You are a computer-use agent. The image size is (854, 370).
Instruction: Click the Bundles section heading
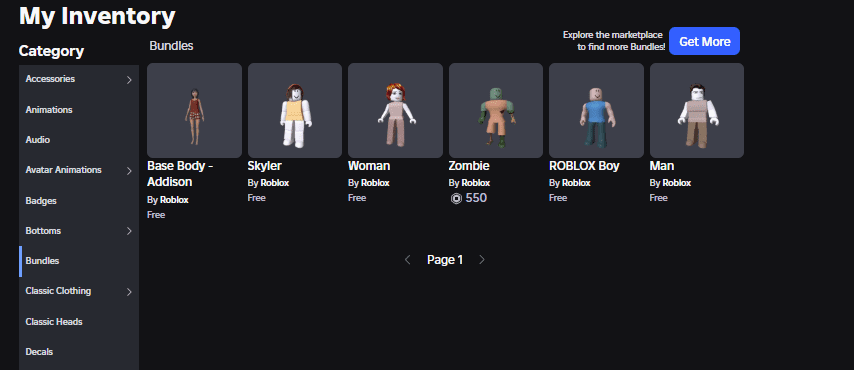[x=172, y=46]
